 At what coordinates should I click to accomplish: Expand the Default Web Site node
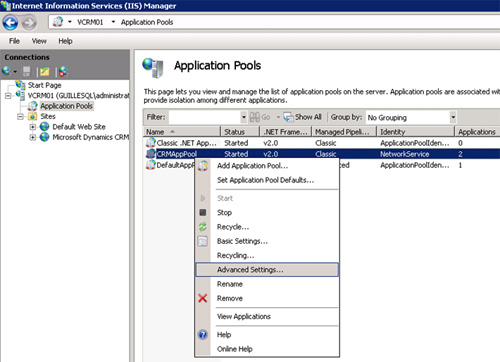point(33,127)
